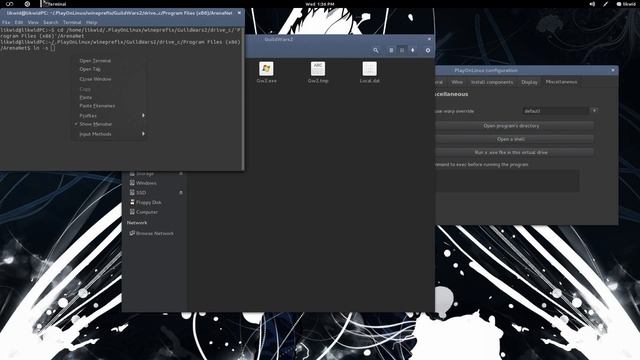Viewport: 640px width, 360px height.
Task: Switch to Wine tab in PlayOnLinux configuration
Action: (457, 82)
